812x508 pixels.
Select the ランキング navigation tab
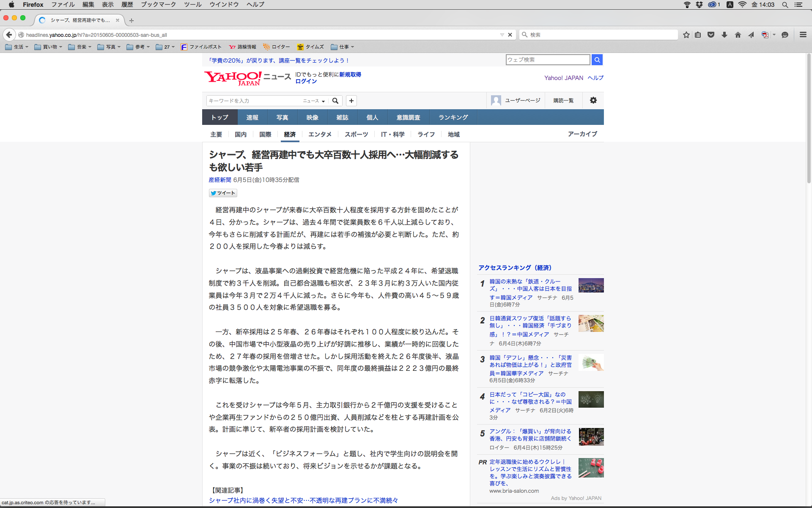click(x=453, y=117)
